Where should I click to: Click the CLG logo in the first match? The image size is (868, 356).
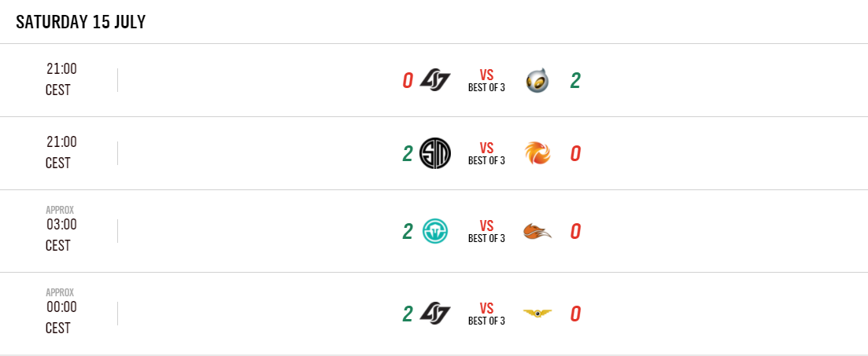tap(435, 80)
